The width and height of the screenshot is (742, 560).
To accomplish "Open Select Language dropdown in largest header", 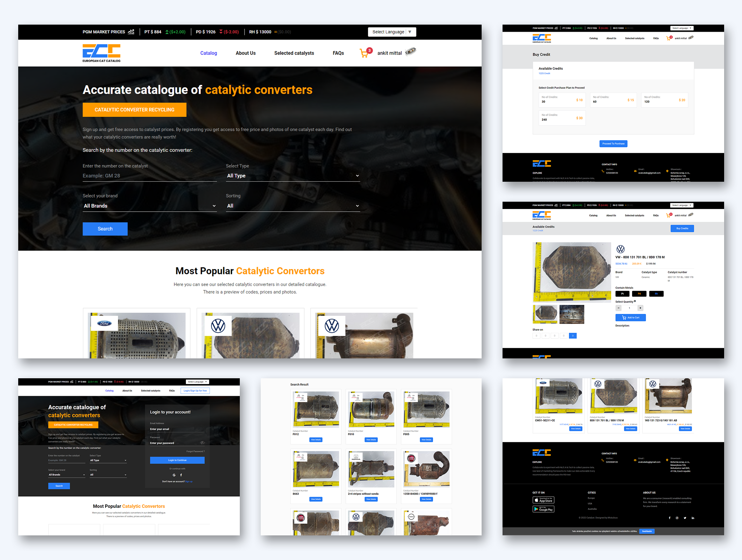I will [392, 32].
